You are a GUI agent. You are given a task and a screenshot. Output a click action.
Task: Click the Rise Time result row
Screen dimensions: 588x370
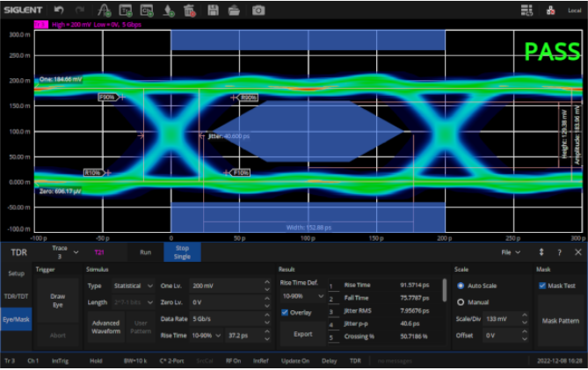(x=384, y=286)
